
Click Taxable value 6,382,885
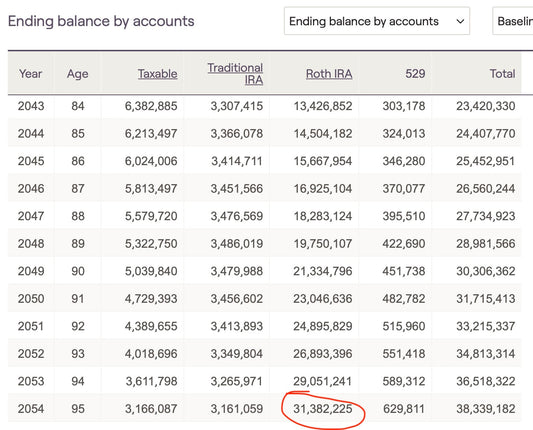[x=151, y=106]
